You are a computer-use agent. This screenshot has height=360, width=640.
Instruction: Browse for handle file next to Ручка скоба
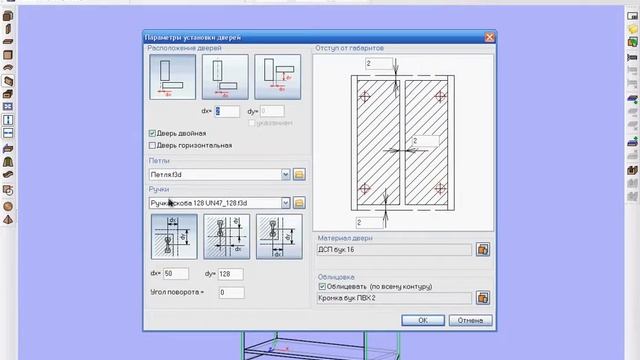coord(299,203)
